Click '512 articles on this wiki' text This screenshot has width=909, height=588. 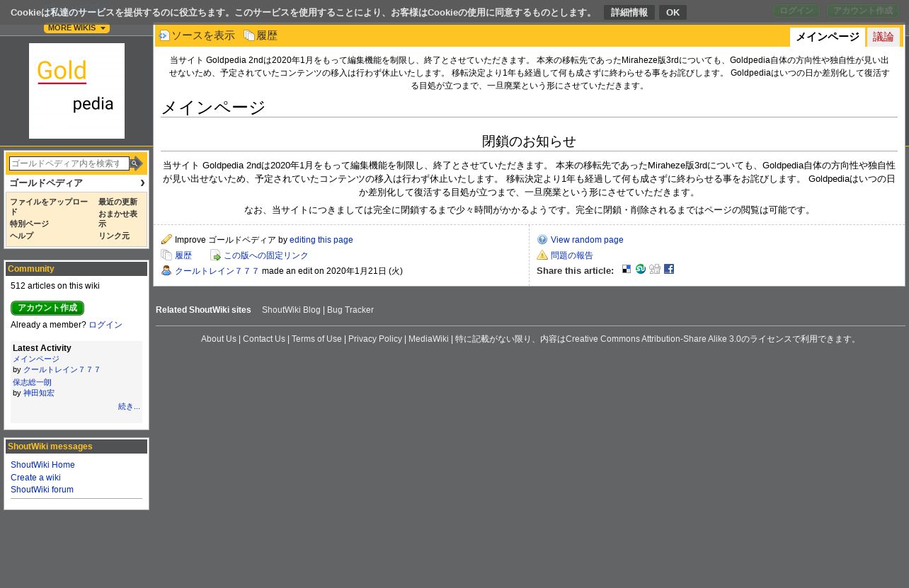(55, 286)
